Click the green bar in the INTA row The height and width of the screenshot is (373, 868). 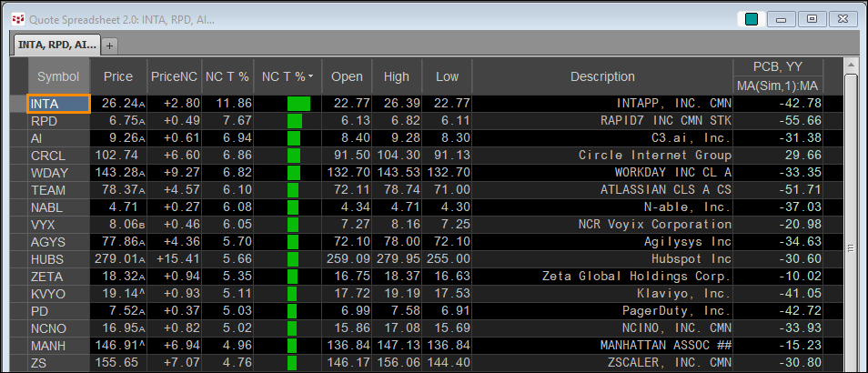click(298, 104)
